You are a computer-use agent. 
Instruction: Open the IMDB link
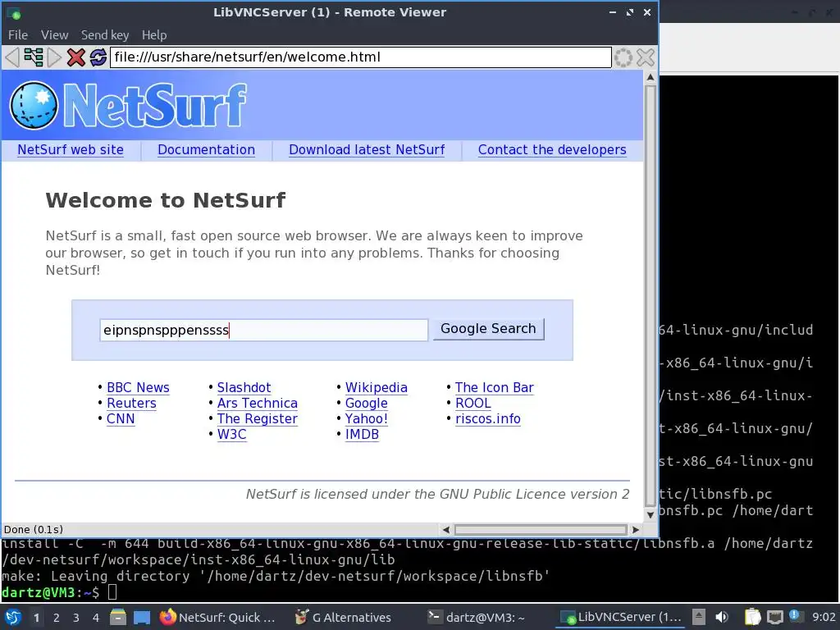(362, 434)
